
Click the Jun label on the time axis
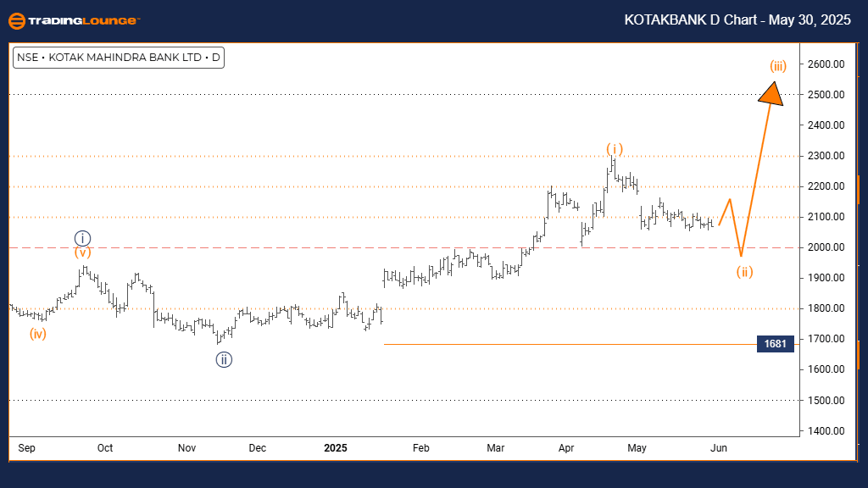tap(718, 447)
